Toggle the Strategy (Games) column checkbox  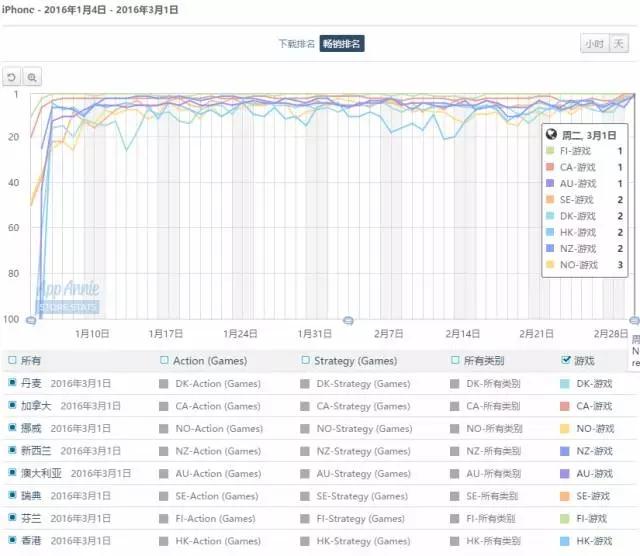306,360
